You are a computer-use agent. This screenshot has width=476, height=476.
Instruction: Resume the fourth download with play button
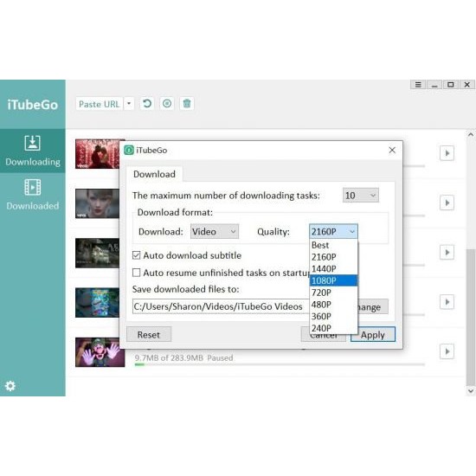pyautogui.click(x=447, y=302)
